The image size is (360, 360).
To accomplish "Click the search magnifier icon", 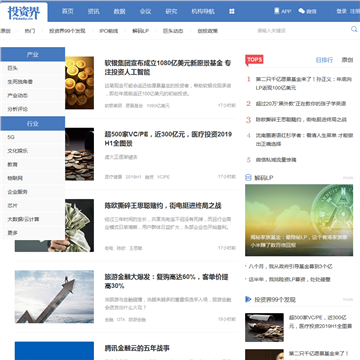I will (x=354, y=30).
